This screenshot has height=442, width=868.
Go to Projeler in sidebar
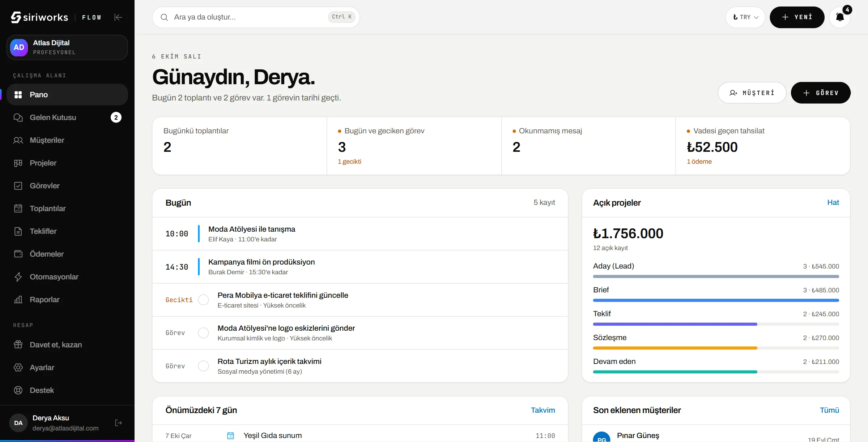tap(67, 163)
